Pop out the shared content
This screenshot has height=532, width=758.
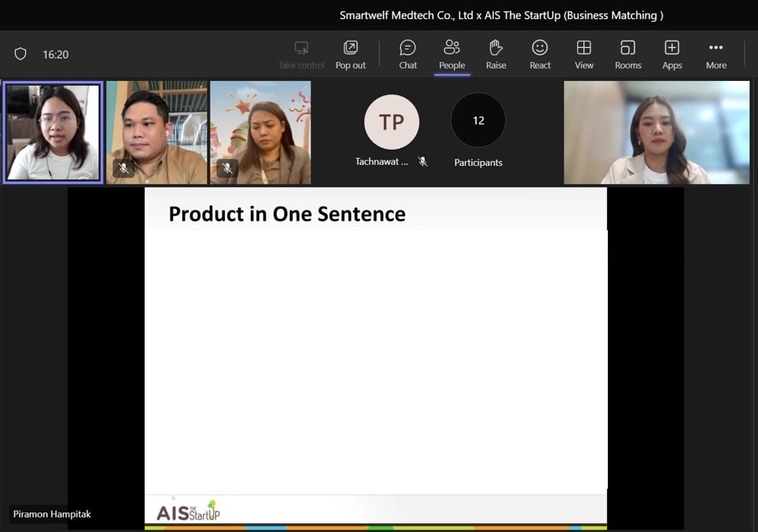pos(351,54)
